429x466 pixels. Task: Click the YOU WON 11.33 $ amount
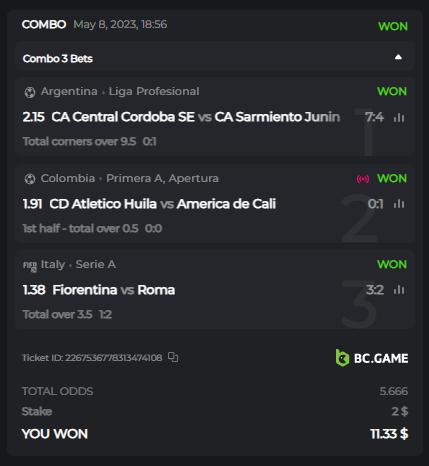(x=389, y=434)
